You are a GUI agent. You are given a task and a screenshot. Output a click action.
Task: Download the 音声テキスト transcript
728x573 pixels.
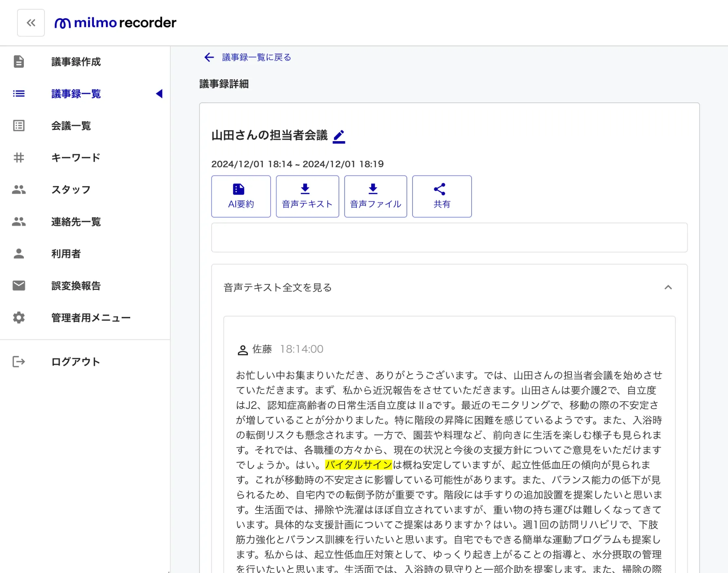[307, 197]
